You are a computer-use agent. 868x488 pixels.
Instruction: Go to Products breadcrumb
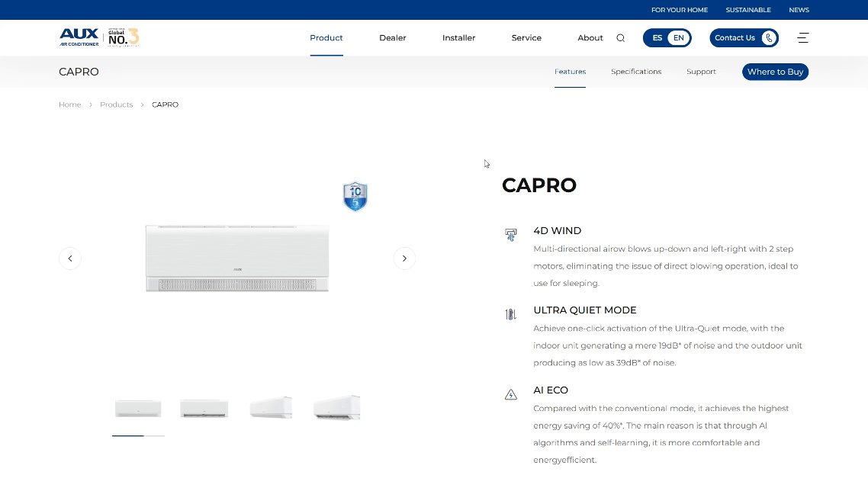coord(116,104)
